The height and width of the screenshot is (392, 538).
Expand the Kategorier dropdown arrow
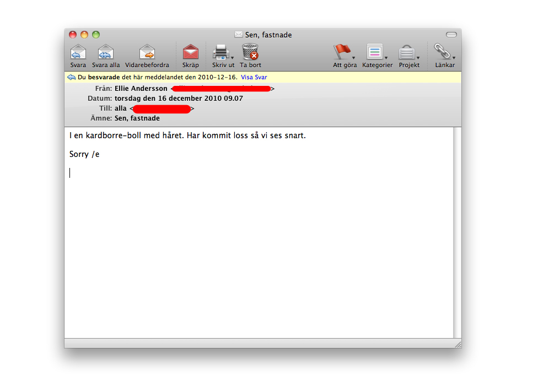coord(386,58)
